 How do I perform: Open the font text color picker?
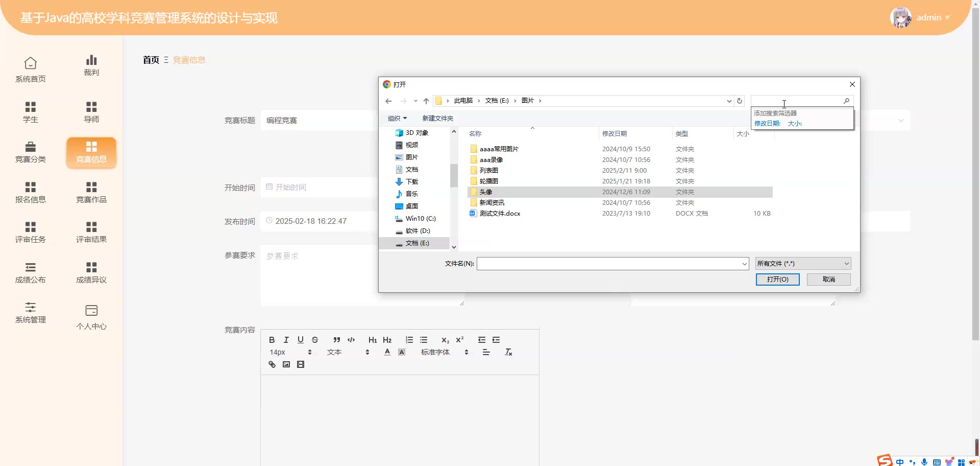pyautogui.click(x=387, y=352)
